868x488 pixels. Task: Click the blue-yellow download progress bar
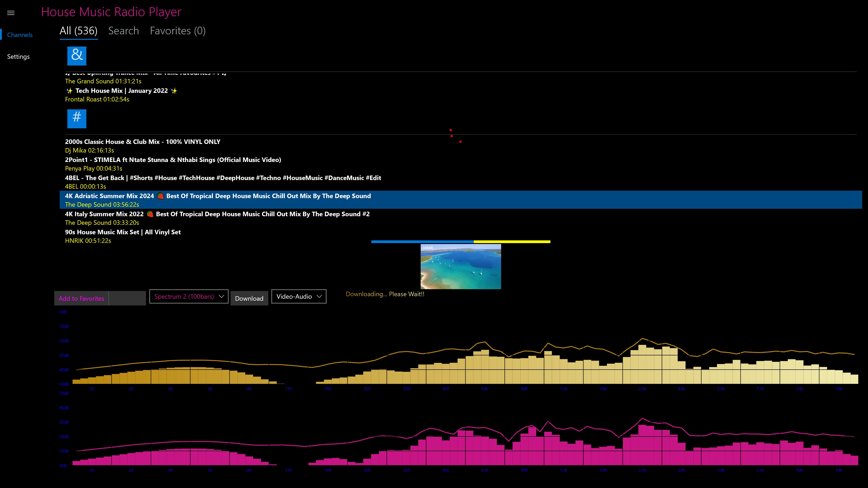pos(461,242)
